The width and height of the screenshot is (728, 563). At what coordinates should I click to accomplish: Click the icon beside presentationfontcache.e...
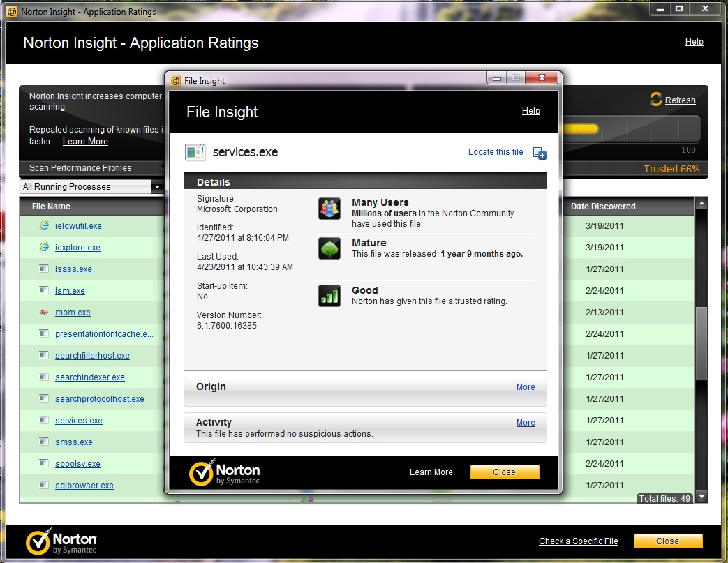44,333
